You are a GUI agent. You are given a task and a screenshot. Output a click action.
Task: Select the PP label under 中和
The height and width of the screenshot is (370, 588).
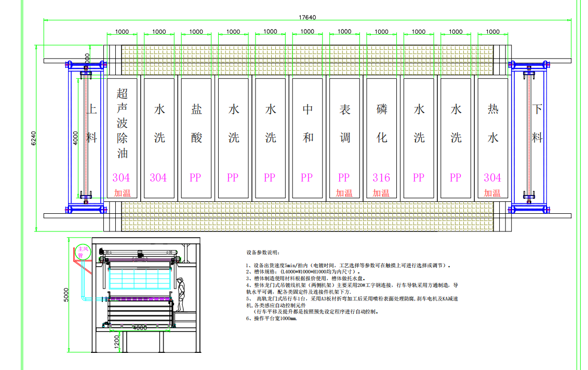pos(307,177)
